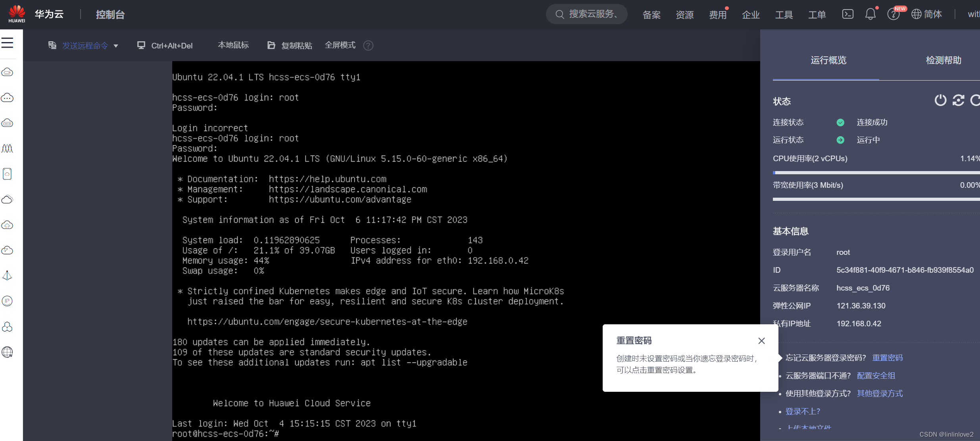Click the globe WWW sidebar icon
Image resolution: width=980 pixels, height=441 pixels.
7,352
